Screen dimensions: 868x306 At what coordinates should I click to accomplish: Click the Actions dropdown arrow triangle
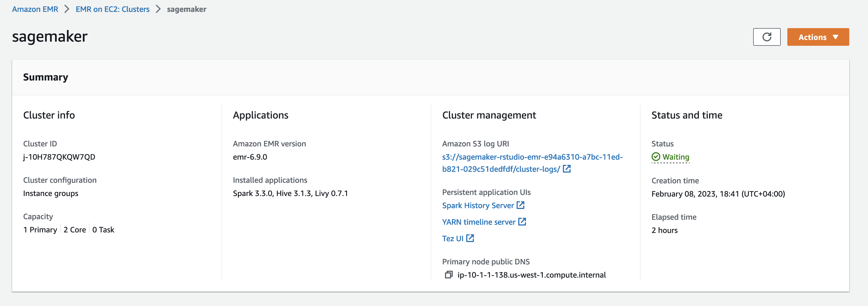(x=835, y=37)
